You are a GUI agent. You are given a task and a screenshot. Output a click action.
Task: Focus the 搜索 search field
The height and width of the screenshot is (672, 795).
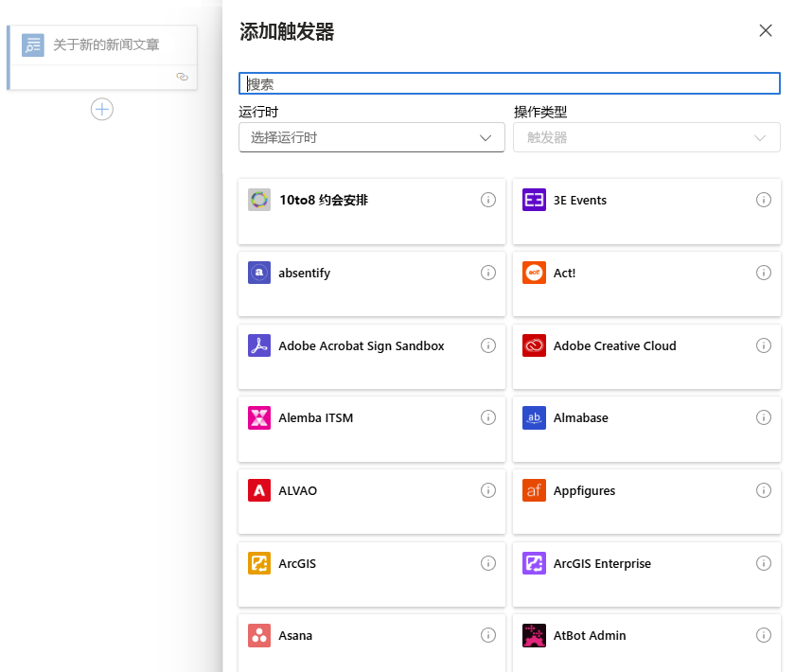509,83
